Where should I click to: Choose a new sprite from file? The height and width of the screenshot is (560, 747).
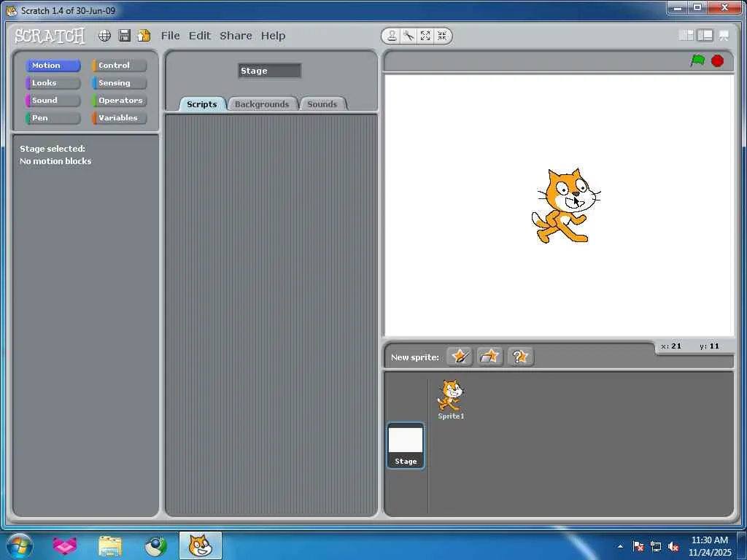pyautogui.click(x=489, y=356)
